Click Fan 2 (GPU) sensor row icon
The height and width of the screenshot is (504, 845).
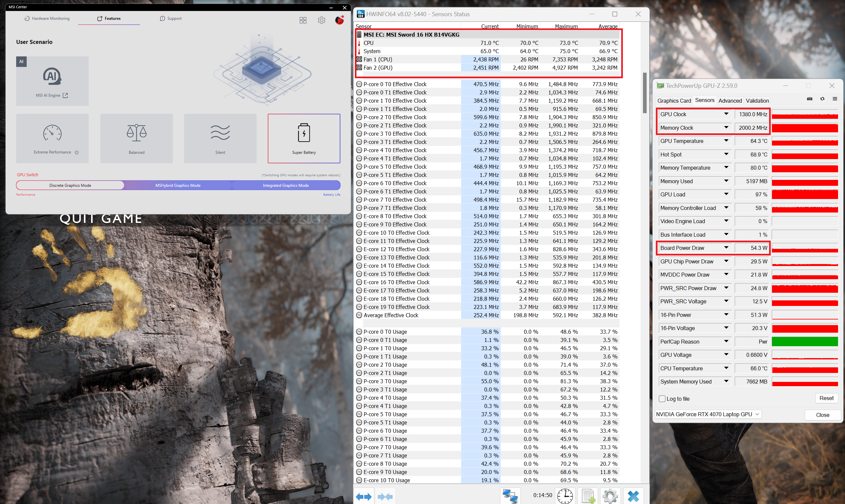click(359, 68)
